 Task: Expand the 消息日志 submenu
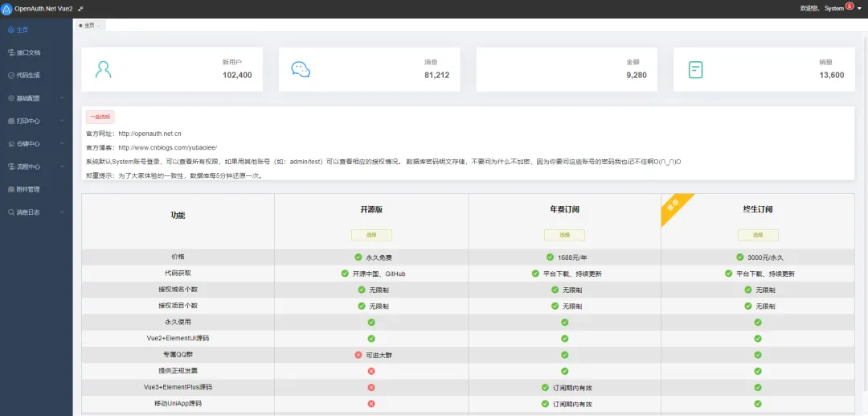[36, 212]
